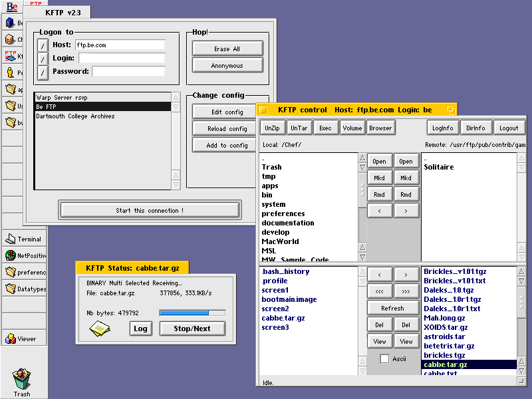The width and height of the screenshot is (532, 399).
Task: Click the KFTP Status title tab
Action: click(132, 268)
